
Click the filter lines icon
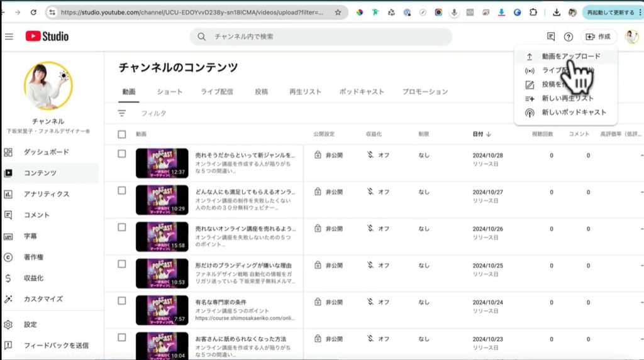tap(122, 113)
